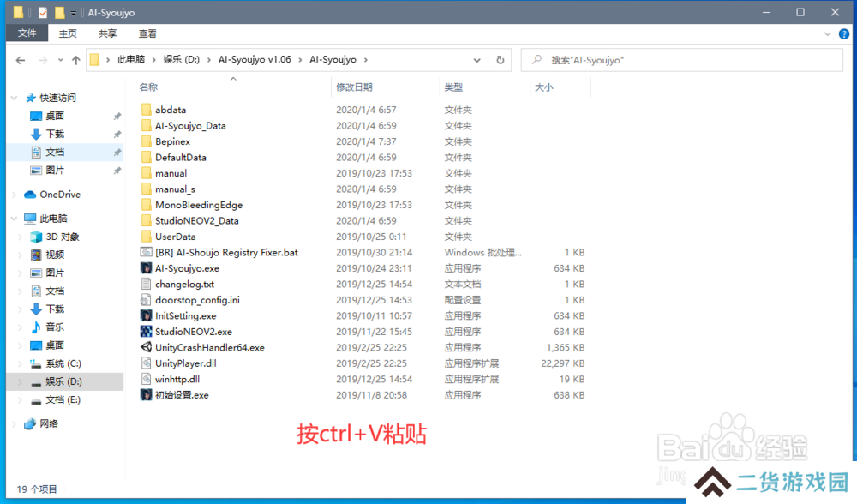This screenshot has width=857, height=504.
Task: Select the doorstop_config.ini icon
Action: (146, 300)
